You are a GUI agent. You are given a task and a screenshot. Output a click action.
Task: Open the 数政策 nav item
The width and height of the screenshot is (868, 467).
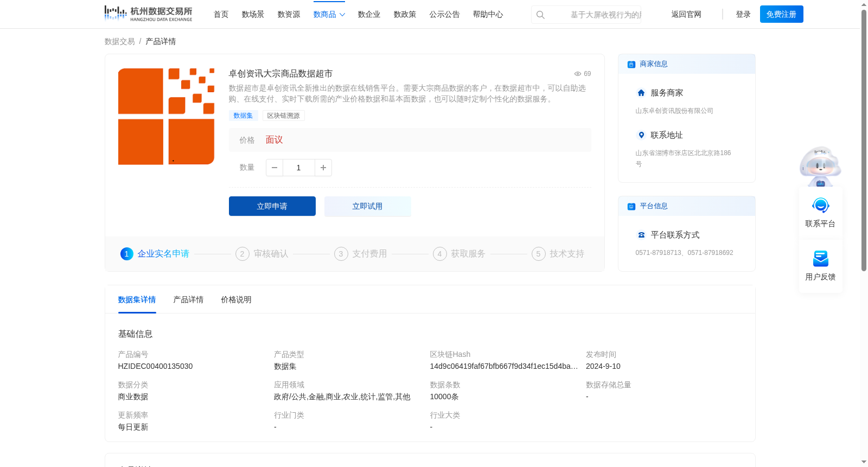(x=405, y=15)
